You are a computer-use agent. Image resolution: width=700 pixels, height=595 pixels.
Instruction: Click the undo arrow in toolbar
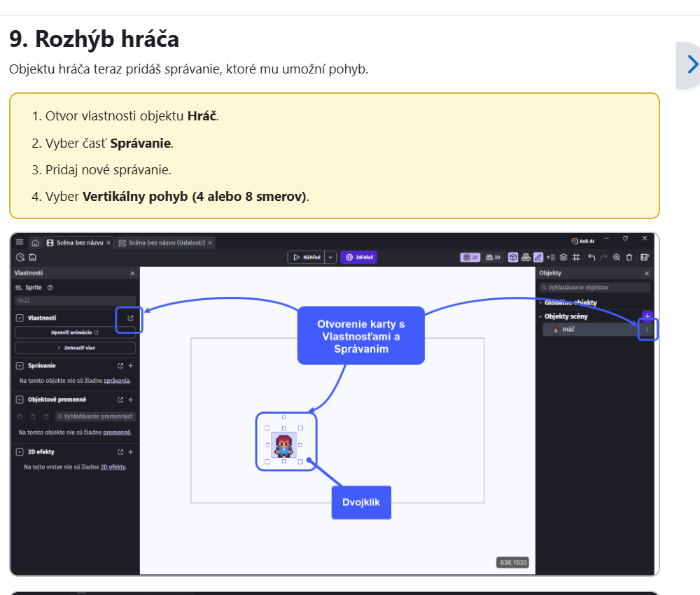tap(591, 257)
